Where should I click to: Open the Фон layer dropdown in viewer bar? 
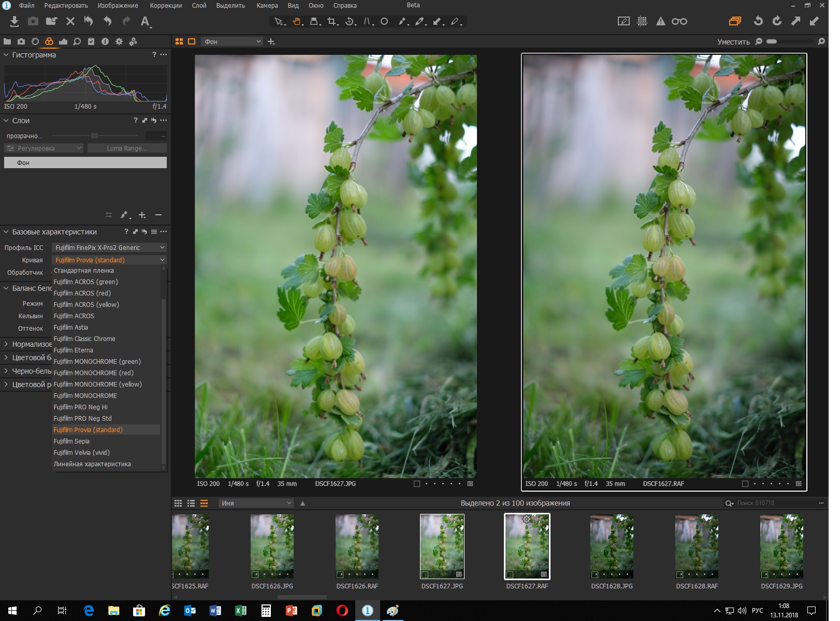pyautogui.click(x=232, y=41)
